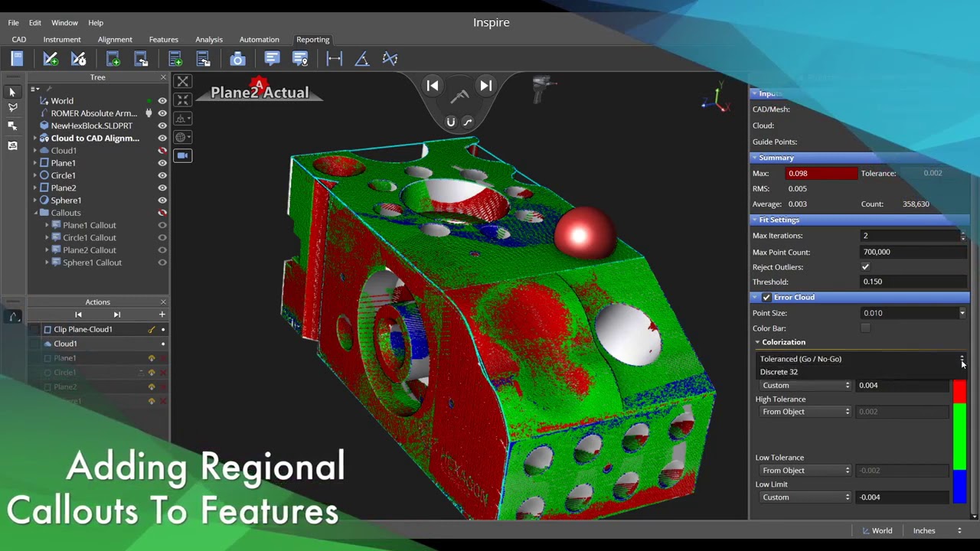Uncheck the Reject Outliers checkbox

(x=865, y=267)
